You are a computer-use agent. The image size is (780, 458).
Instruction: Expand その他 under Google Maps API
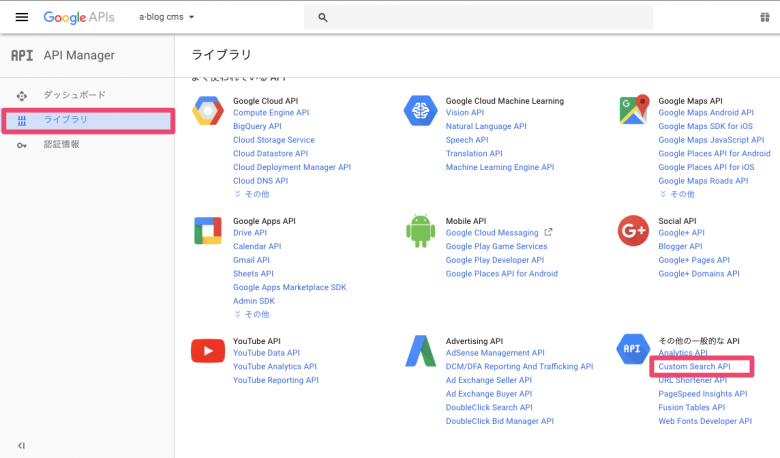pos(676,194)
